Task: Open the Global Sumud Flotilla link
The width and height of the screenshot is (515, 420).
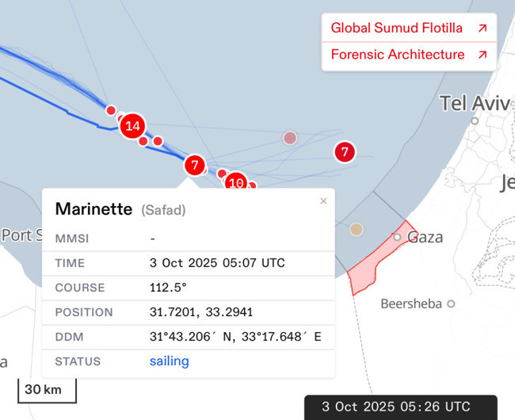Action: [x=396, y=28]
